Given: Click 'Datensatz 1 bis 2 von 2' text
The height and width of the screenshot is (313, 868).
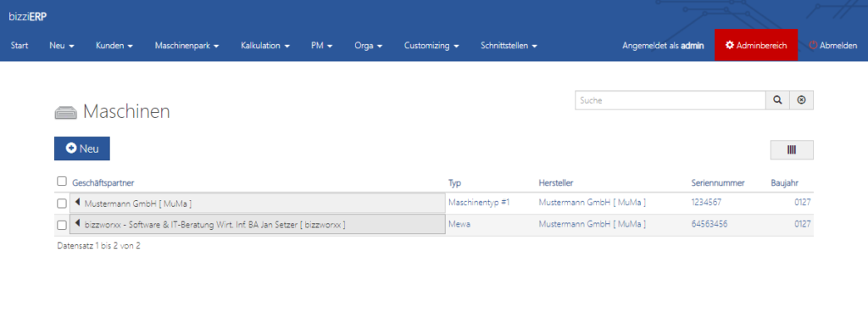Looking at the screenshot, I should tap(98, 245).
